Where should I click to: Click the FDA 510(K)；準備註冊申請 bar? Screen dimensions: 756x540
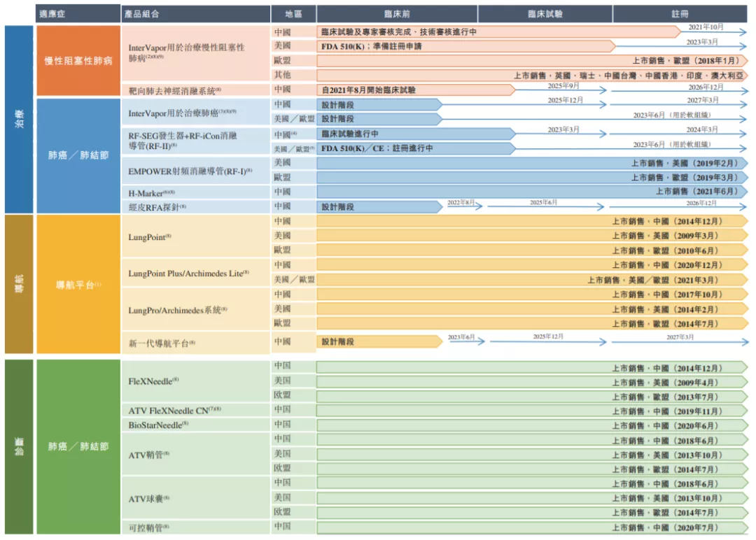pyautogui.click(x=465, y=46)
